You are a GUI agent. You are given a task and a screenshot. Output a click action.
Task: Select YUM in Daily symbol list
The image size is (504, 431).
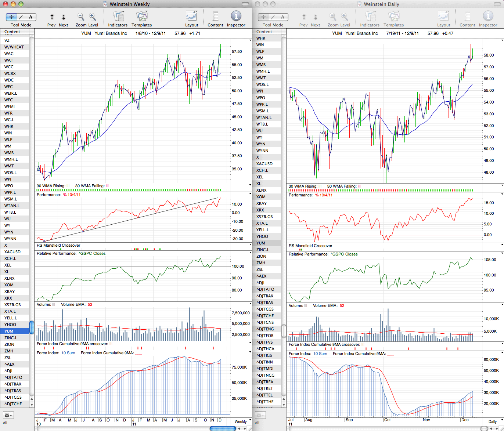pyautogui.click(x=267, y=243)
